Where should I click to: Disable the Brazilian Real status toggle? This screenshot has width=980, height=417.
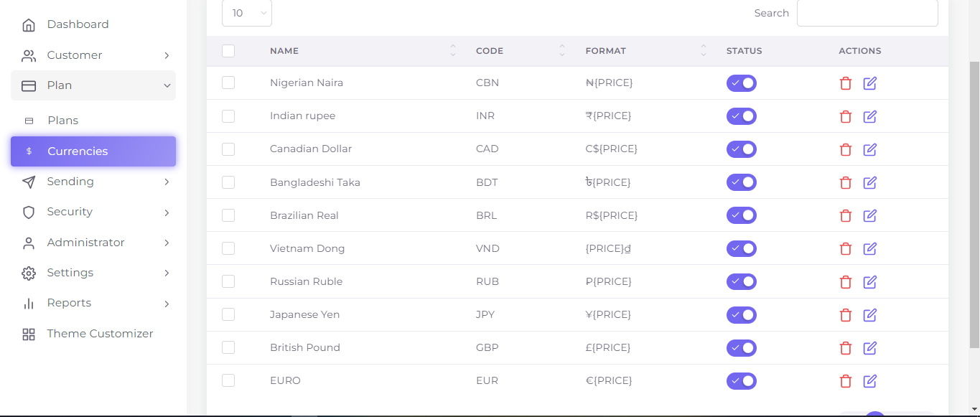tap(741, 215)
